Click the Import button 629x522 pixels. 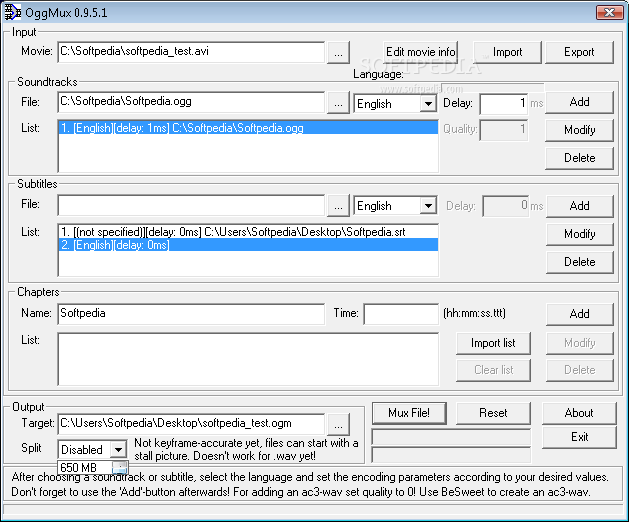point(507,52)
